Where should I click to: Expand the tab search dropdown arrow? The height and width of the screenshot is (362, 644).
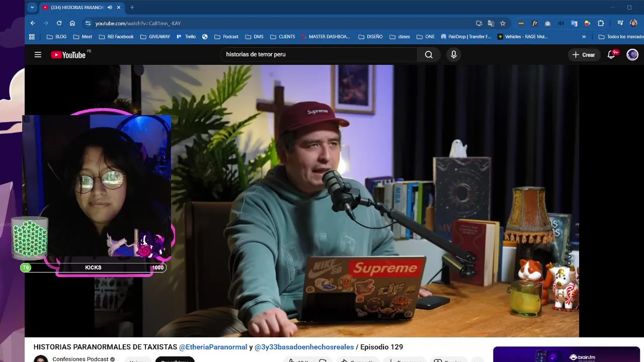(x=32, y=8)
